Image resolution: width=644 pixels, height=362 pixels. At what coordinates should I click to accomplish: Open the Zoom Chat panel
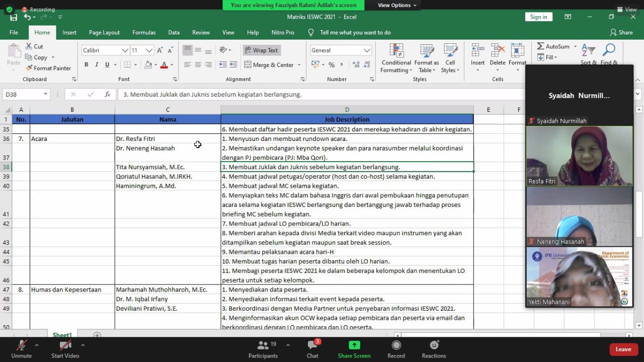tap(312, 349)
